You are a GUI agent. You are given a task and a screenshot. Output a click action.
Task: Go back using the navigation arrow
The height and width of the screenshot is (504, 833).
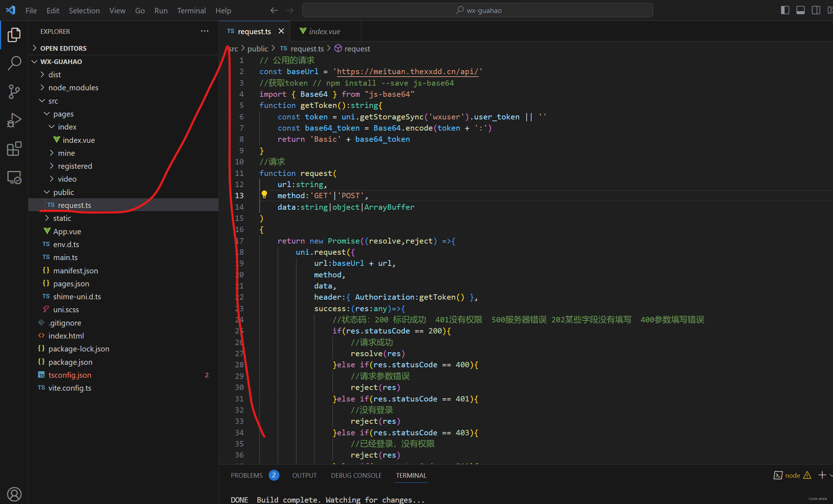[x=274, y=10]
